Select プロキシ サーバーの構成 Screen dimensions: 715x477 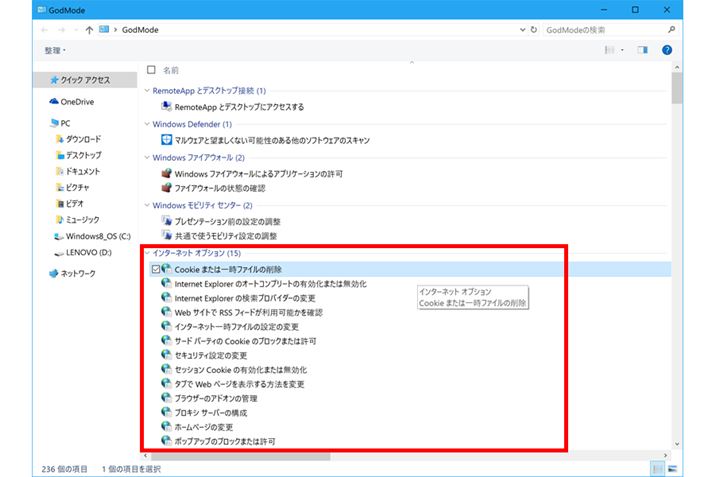(x=211, y=413)
